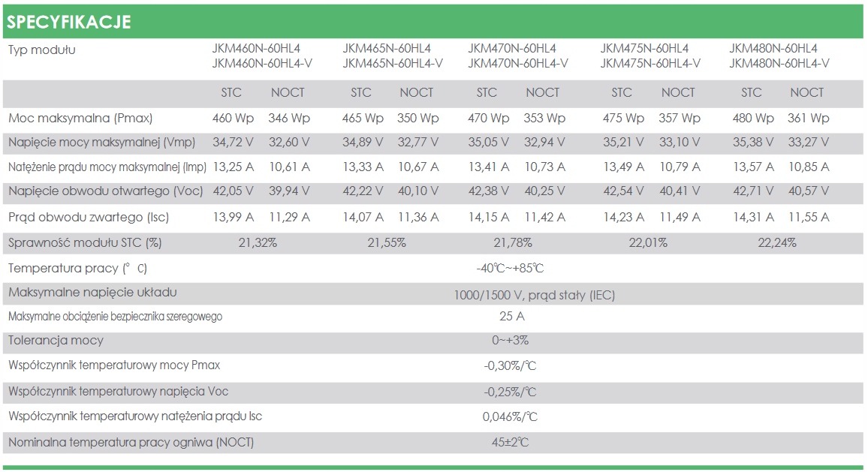Click the 22,24% efficiency value
Viewport: 868px width, 472px height.
[777, 242]
